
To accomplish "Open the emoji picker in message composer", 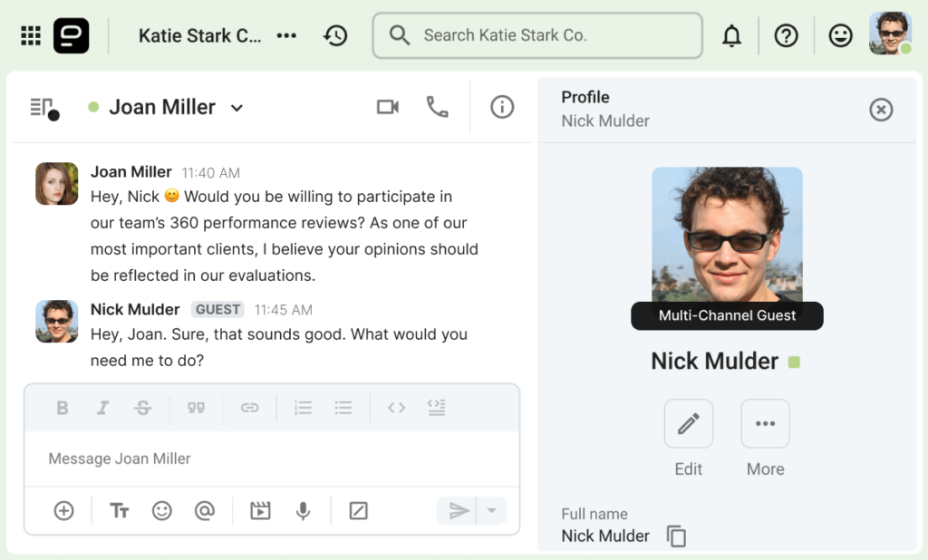I will 162,510.
